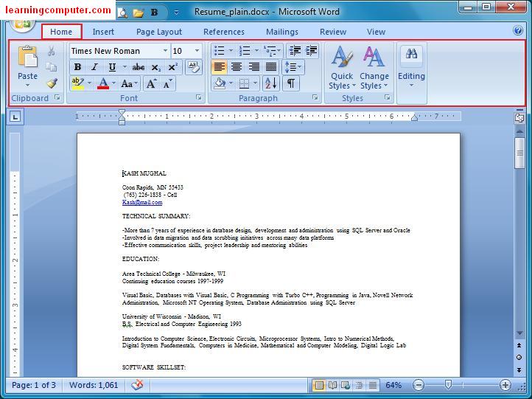
Task: Sort text with the A-Z icon
Action: click(x=271, y=83)
